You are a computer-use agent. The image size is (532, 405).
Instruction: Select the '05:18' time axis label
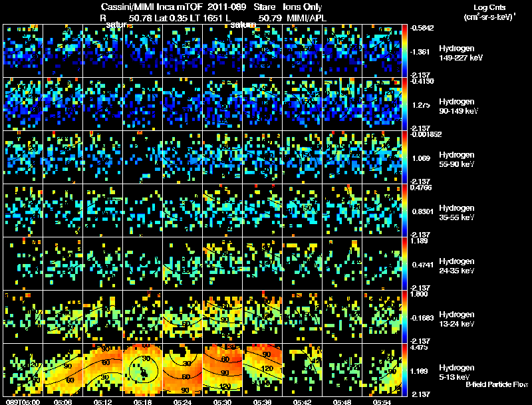pos(142,402)
